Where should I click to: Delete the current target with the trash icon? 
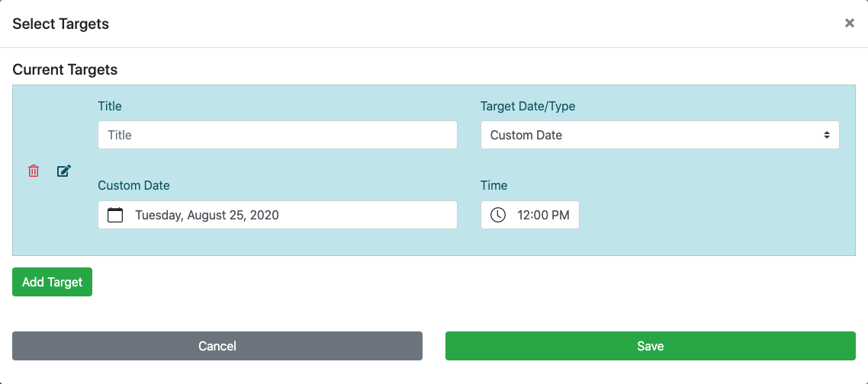34,171
